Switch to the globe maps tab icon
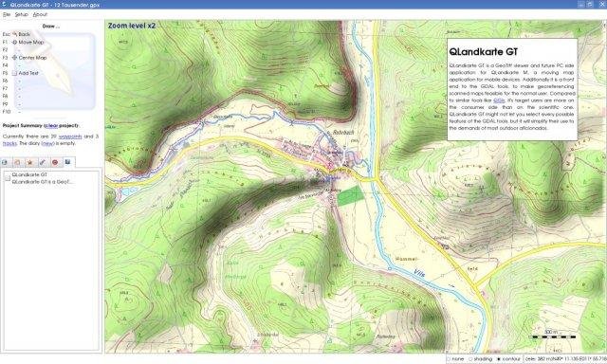The height and width of the screenshot is (364, 607). (5, 162)
